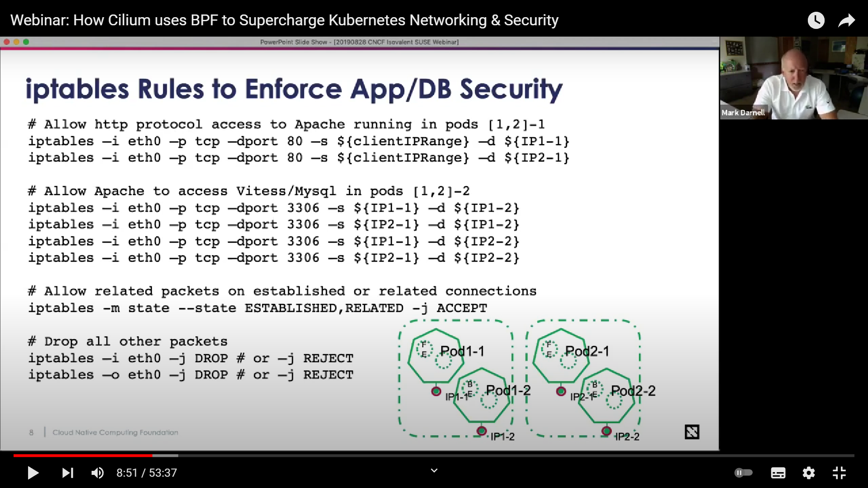Select the PowerPoint slideshow title bar
The image size is (868, 488).
(x=359, y=42)
